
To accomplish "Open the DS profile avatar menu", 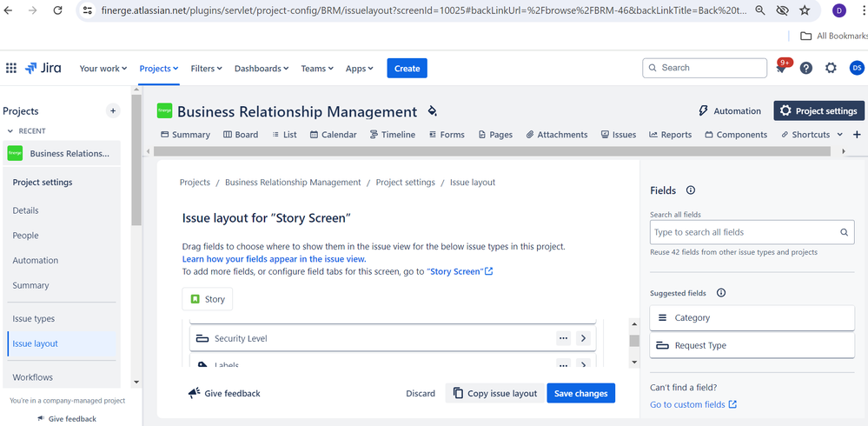I will point(857,68).
